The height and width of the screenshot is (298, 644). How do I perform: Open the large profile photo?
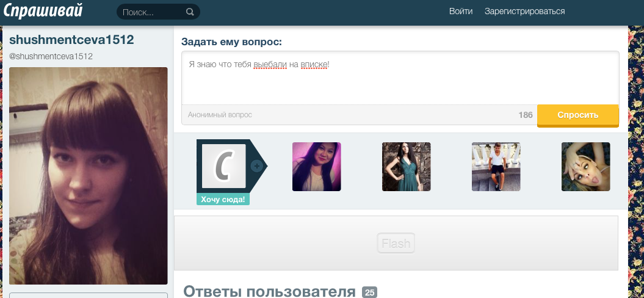pos(89,176)
